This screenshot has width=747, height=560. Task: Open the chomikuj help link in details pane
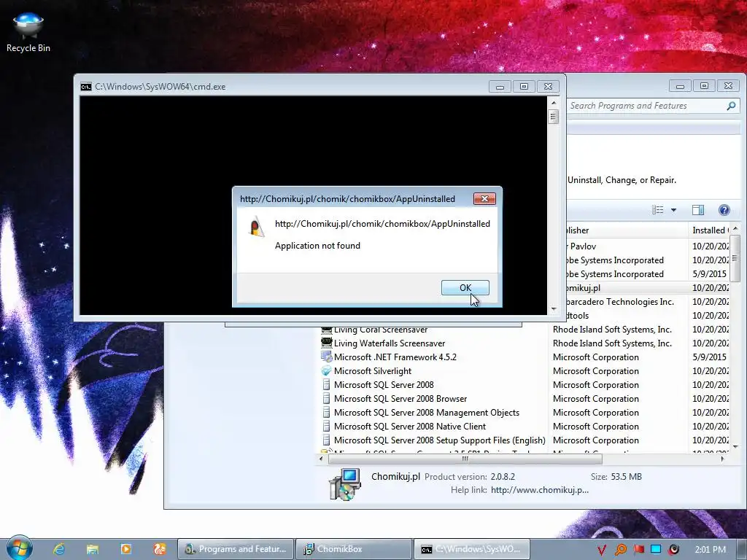tap(539, 490)
